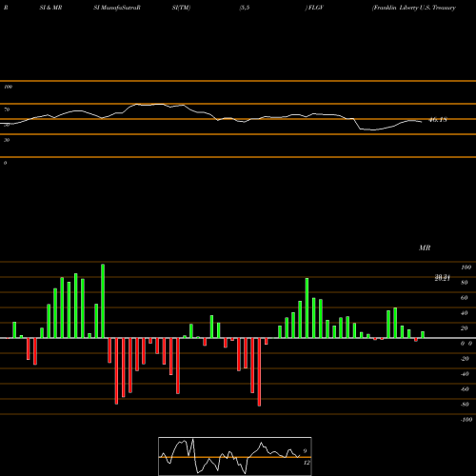Click the 'SI(TM)' header label
Image resolution: width=476 pixels, height=476 pixels.
coord(181,8)
